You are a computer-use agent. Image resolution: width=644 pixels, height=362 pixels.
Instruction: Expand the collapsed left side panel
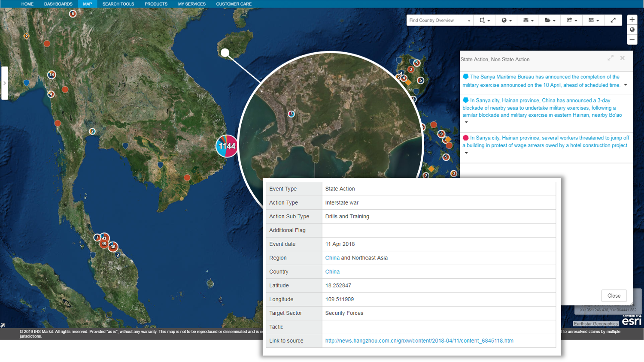pos(4,83)
